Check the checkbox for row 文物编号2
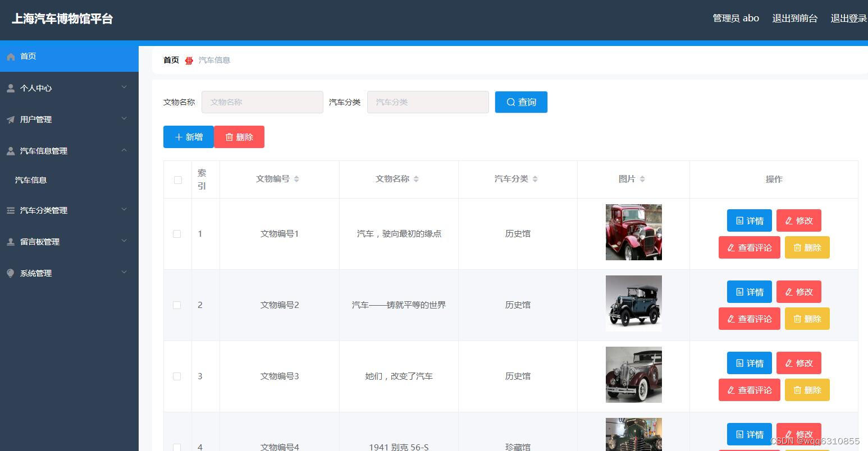The image size is (868, 451). tap(177, 305)
